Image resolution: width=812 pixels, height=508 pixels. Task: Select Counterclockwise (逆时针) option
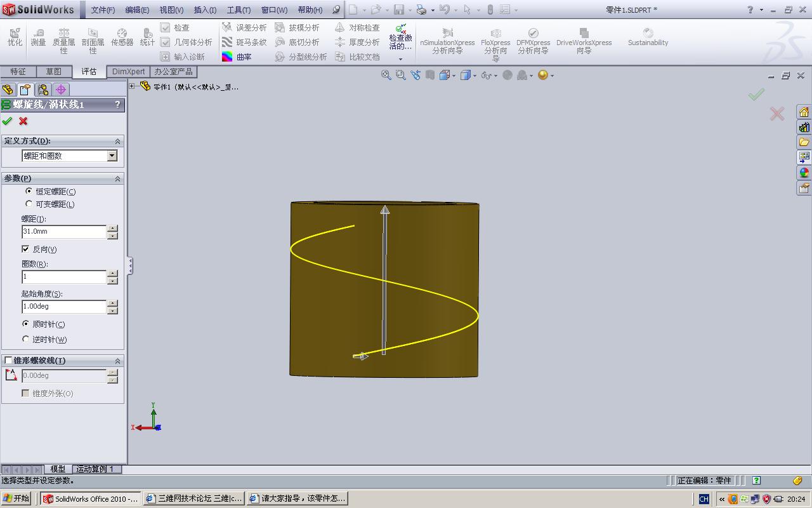(26, 339)
